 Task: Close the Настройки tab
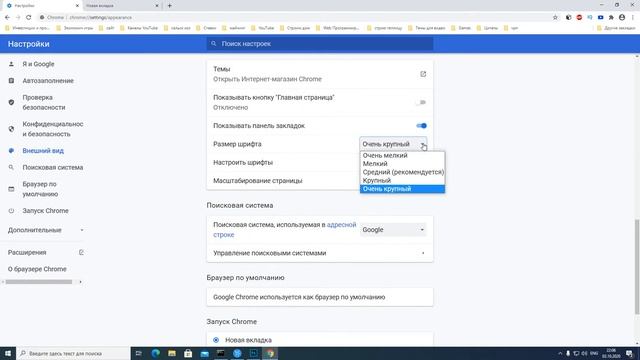[78, 6]
